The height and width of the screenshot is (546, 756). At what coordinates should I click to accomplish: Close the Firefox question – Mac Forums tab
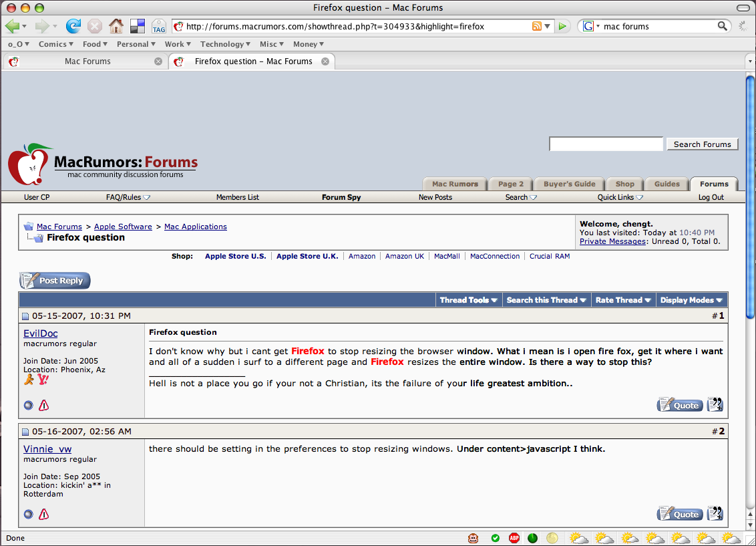[x=325, y=61]
